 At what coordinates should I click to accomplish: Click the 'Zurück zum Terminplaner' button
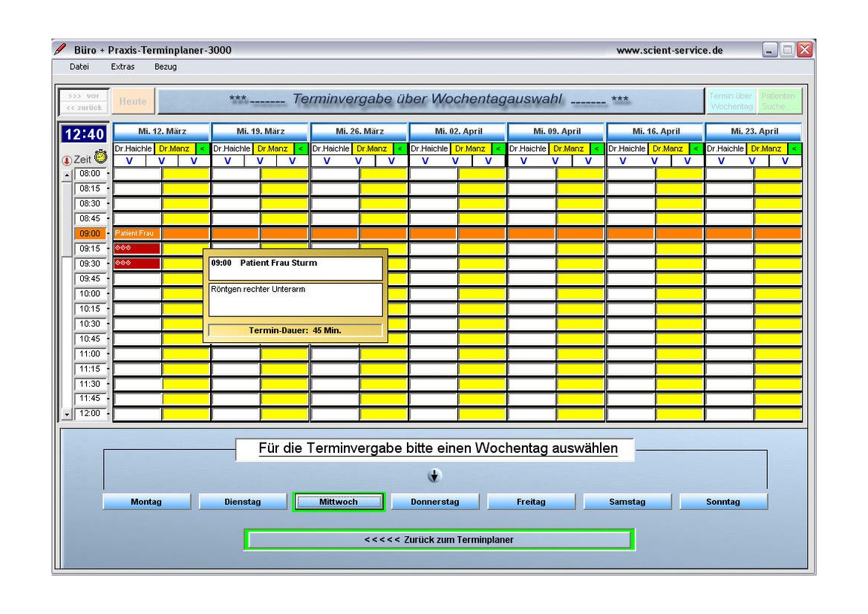coord(439,540)
